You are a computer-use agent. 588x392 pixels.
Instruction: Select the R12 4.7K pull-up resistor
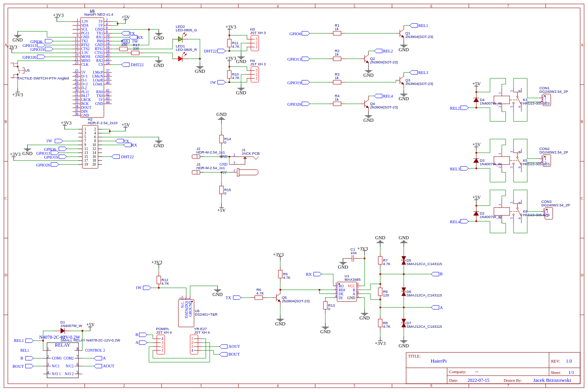[159, 280]
